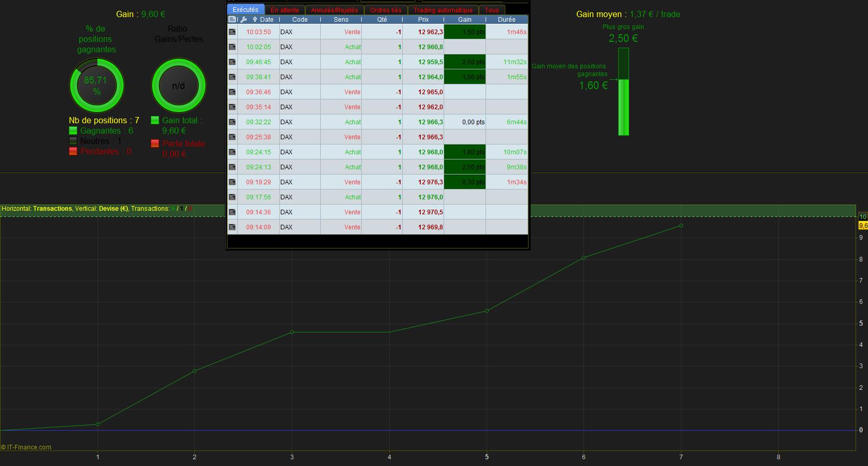Screen dimensions: 868x466
Task: Open order detail icon for the 09:24:13 row
Action: click(232, 167)
